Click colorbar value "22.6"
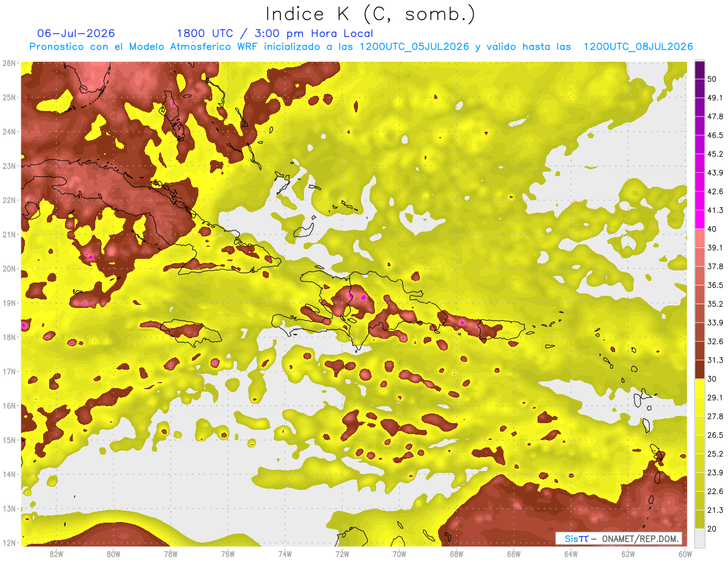This screenshot has height=562, width=728. pyautogui.click(x=715, y=491)
